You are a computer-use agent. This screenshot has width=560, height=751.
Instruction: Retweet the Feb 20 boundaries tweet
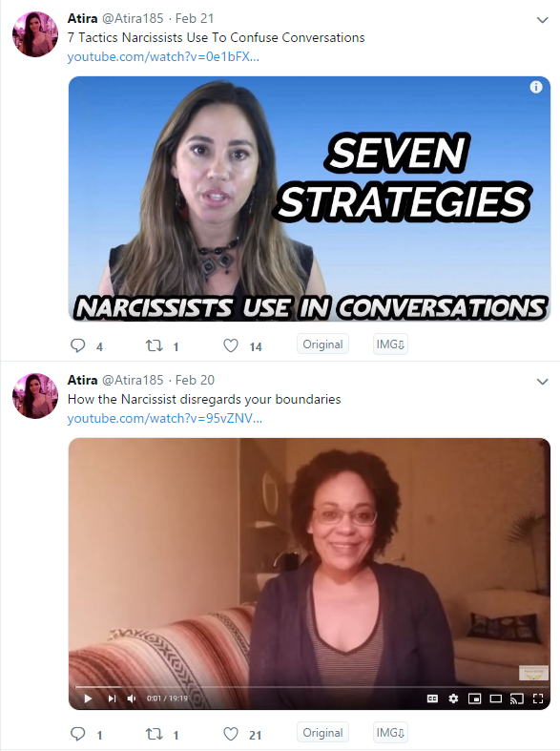point(155,734)
